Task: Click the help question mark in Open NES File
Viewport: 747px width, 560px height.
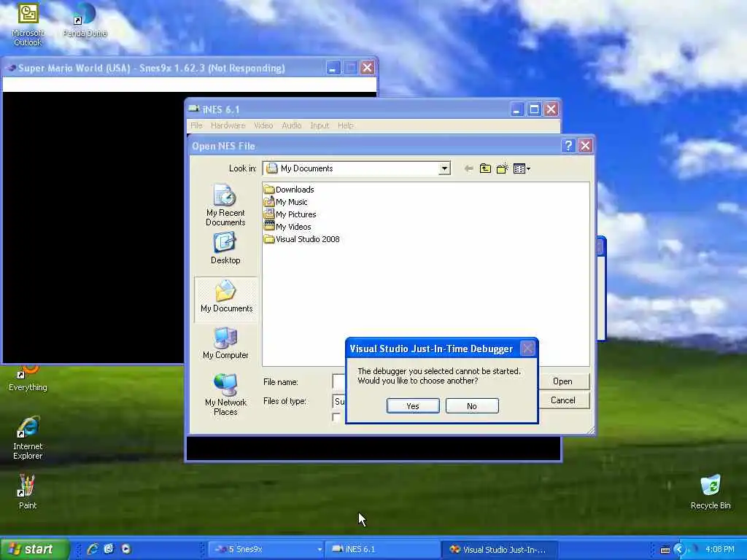Action: (x=568, y=146)
